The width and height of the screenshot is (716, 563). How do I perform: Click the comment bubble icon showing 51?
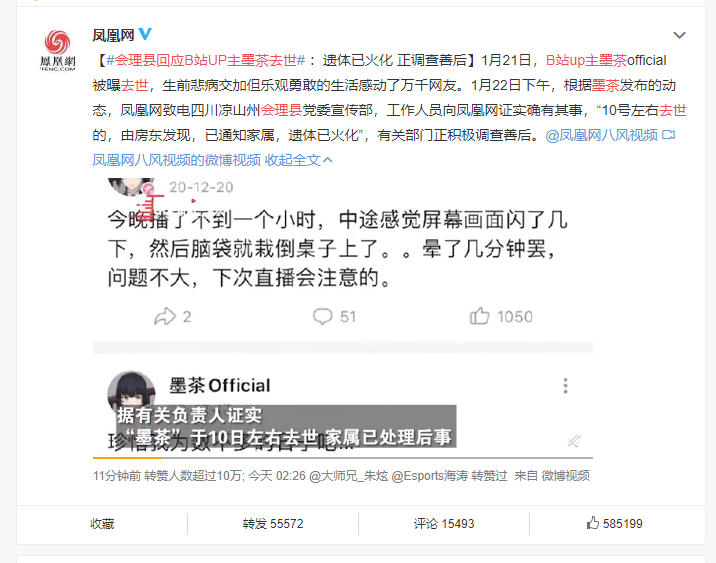click(322, 316)
